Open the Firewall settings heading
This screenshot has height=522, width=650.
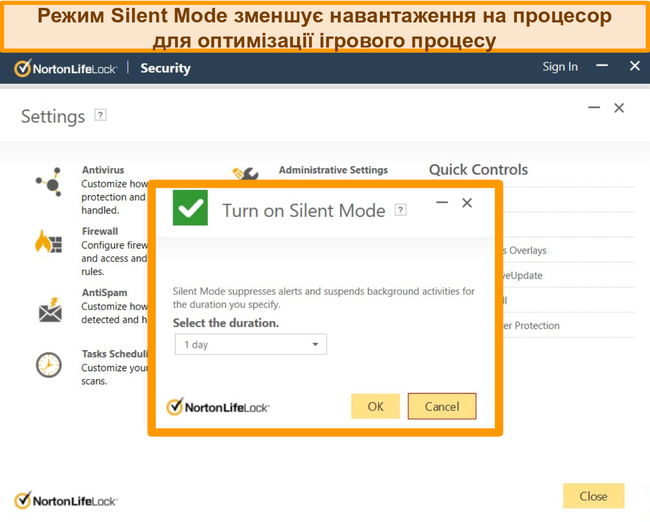click(x=100, y=231)
